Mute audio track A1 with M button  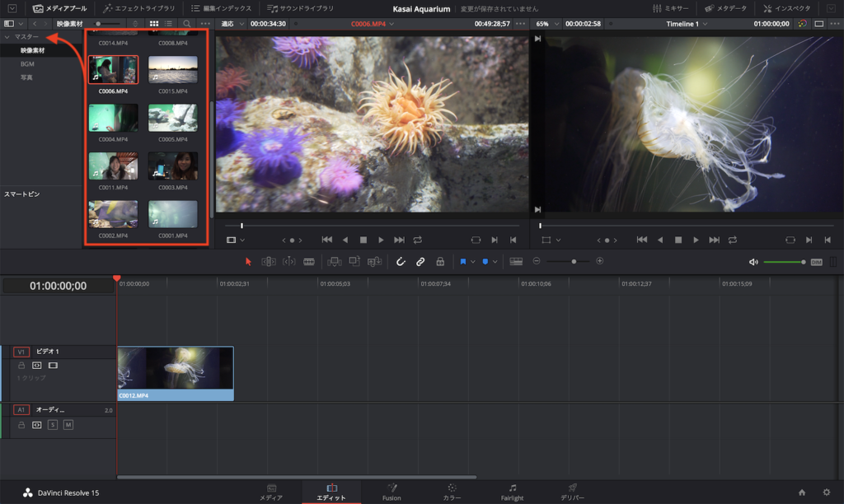pos(68,425)
